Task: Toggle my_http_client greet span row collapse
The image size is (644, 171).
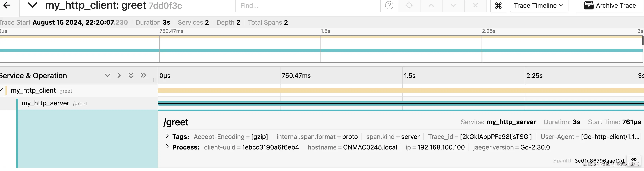Action: click(1, 90)
